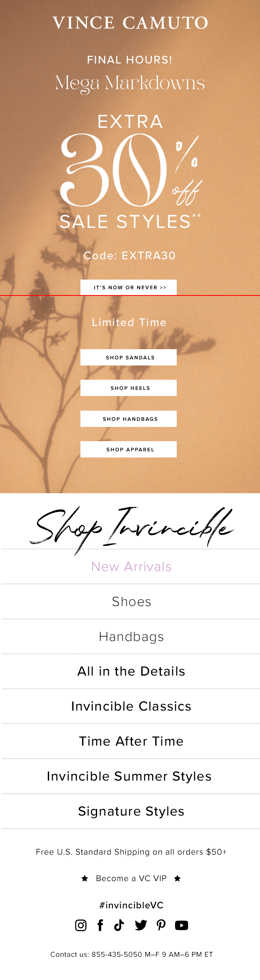This screenshot has width=260, height=980.
Task: Open the New Arrivals link
Action: pos(131,567)
